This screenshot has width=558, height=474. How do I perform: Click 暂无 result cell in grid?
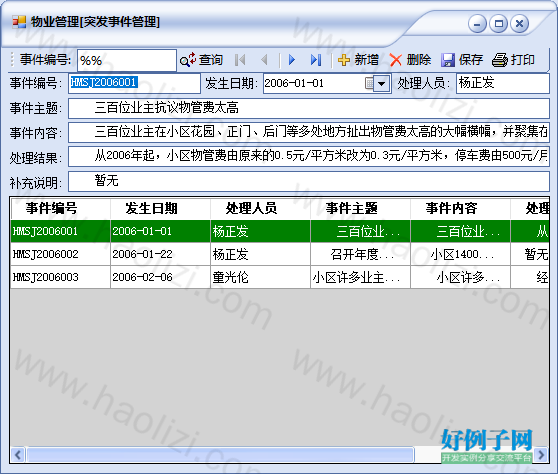pos(530,254)
